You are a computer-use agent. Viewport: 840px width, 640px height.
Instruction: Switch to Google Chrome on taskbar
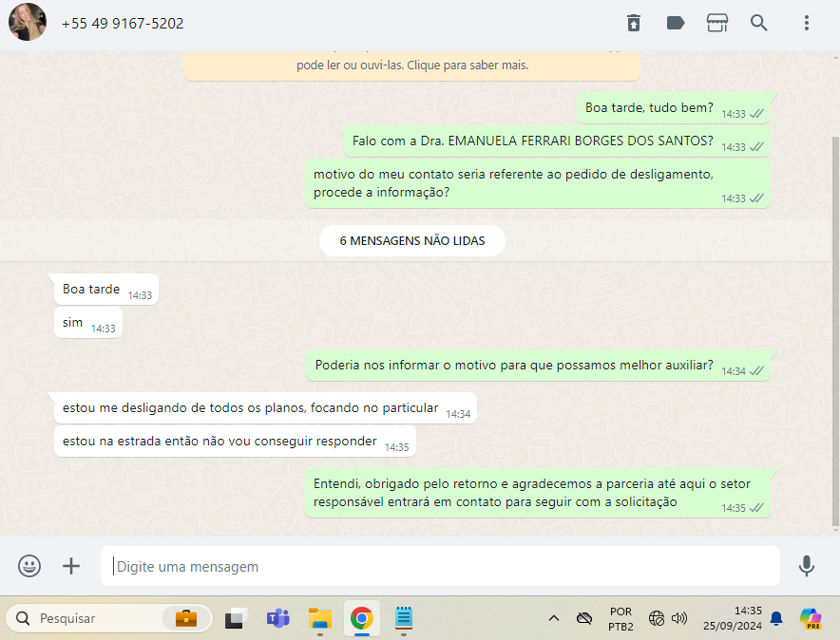362,618
